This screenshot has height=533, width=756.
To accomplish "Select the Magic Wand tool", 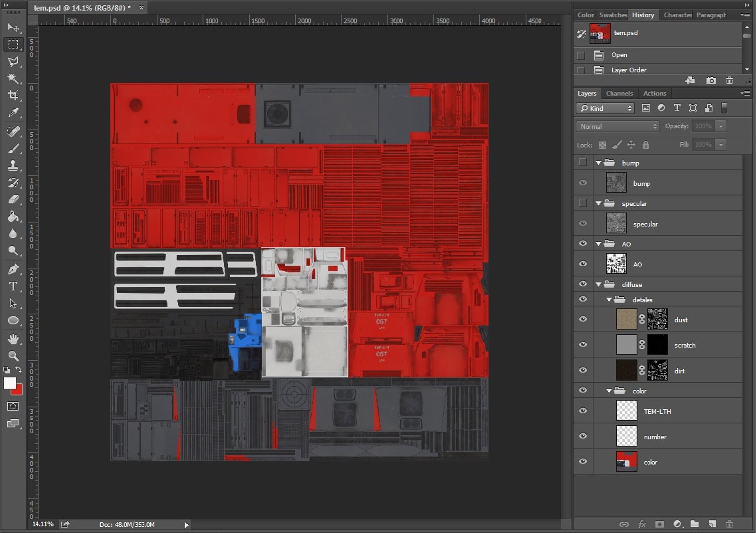I will pyautogui.click(x=13, y=78).
